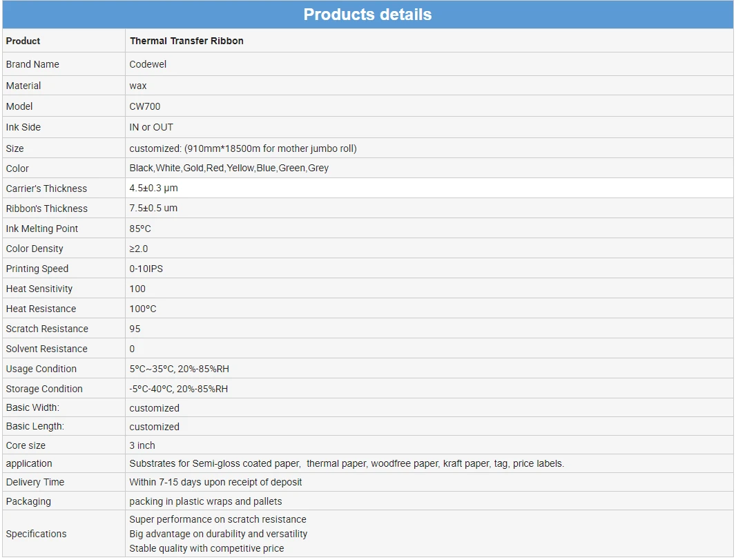Click the color list starting with Black
This screenshot has height=560, width=745.
click(229, 168)
